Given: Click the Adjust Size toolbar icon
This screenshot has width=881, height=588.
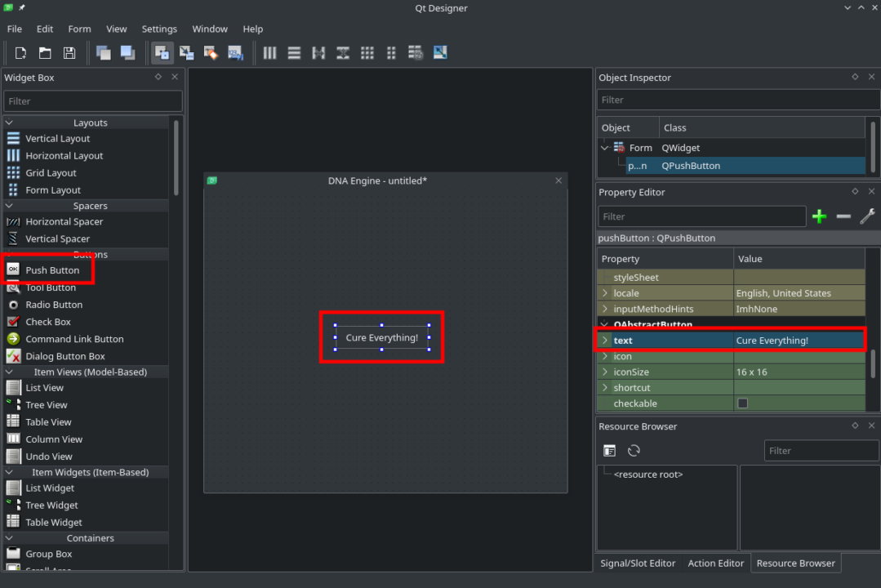Looking at the screenshot, I should click(x=440, y=52).
